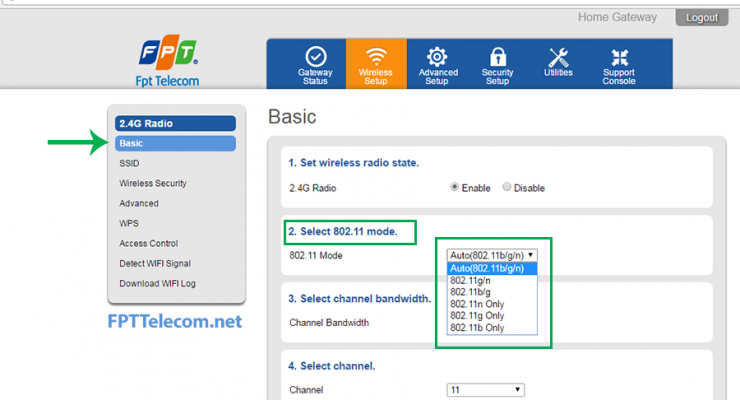Click the '802.11 Mode' field label
740x400 pixels.
(316, 256)
